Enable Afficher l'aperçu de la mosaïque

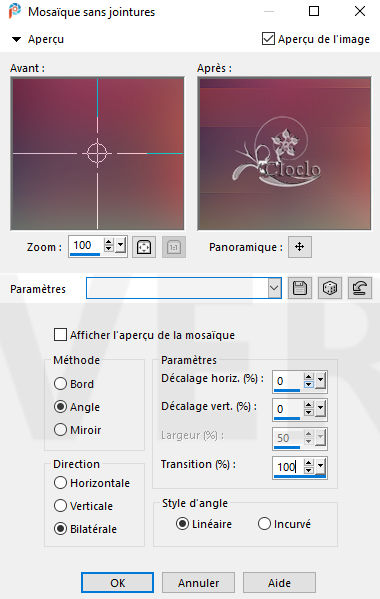point(60,335)
